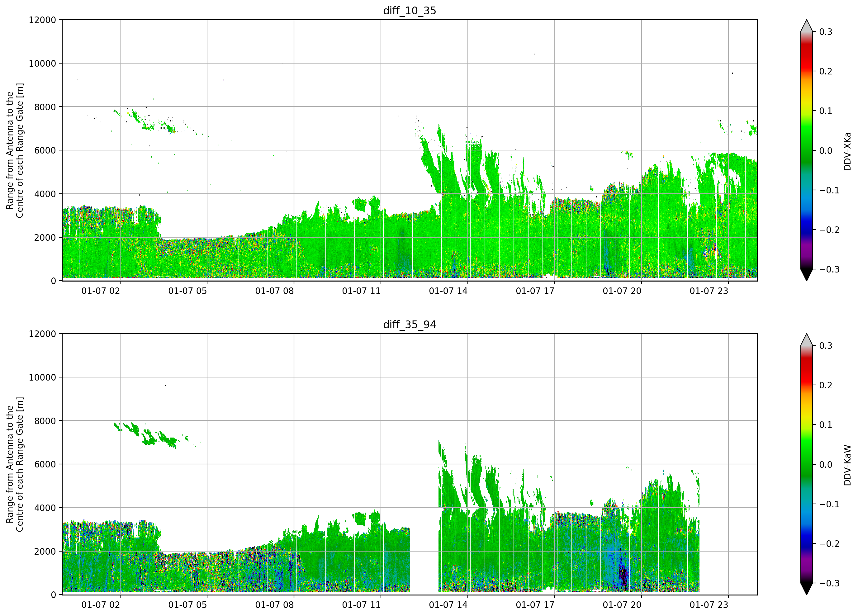Screen dimensions: 858x616
Task: Click the '01-07 02' x-tick on diff_10_35
Action: [x=101, y=291]
